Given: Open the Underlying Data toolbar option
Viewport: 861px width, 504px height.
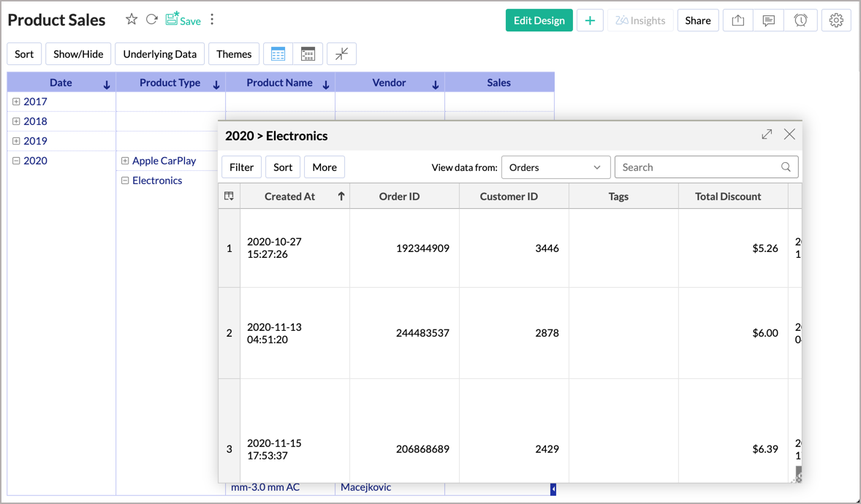Looking at the screenshot, I should [159, 54].
